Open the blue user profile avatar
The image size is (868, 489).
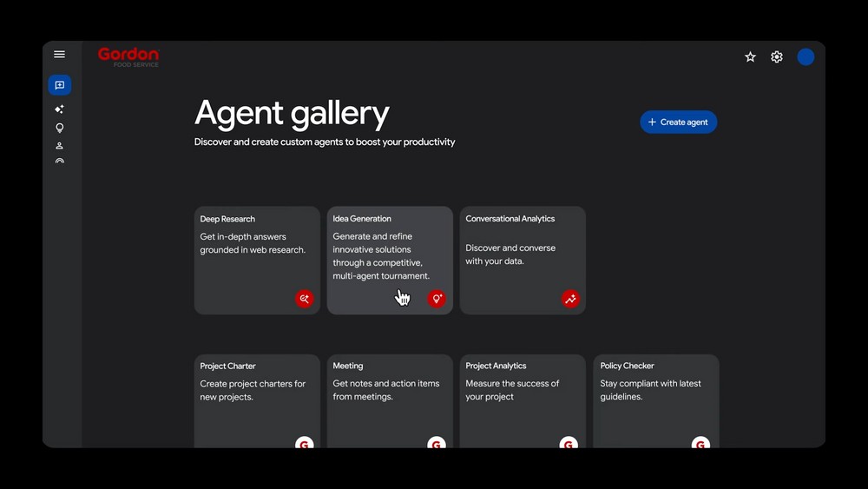pyautogui.click(x=806, y=57)
